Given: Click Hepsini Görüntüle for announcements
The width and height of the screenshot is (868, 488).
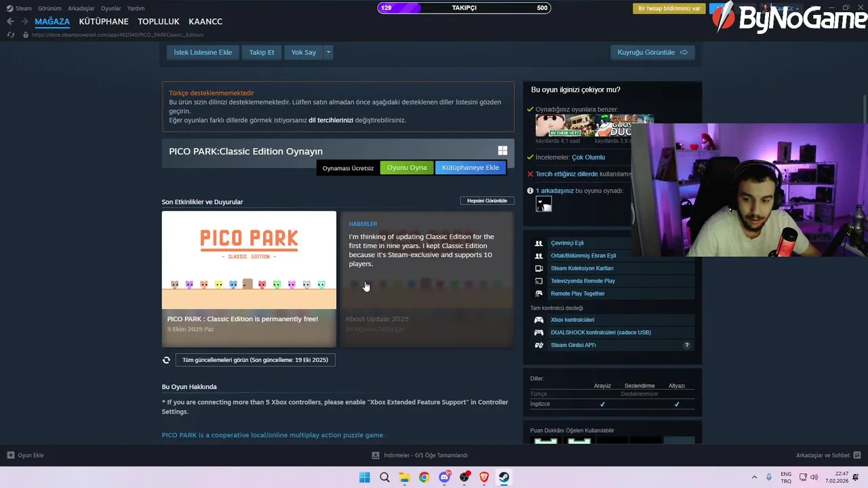Looking at the screenshot, I should [x=487, y=201].
